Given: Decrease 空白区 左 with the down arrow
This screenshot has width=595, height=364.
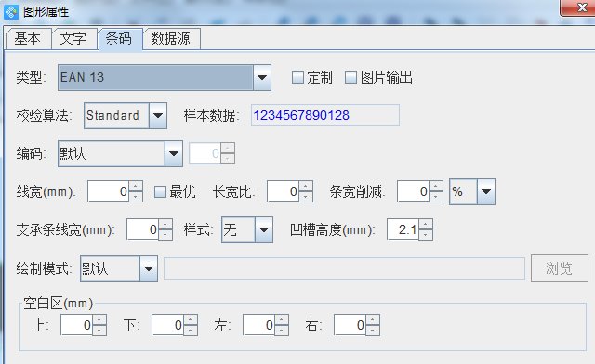Looking at the screenshot, I should point(282,331).
